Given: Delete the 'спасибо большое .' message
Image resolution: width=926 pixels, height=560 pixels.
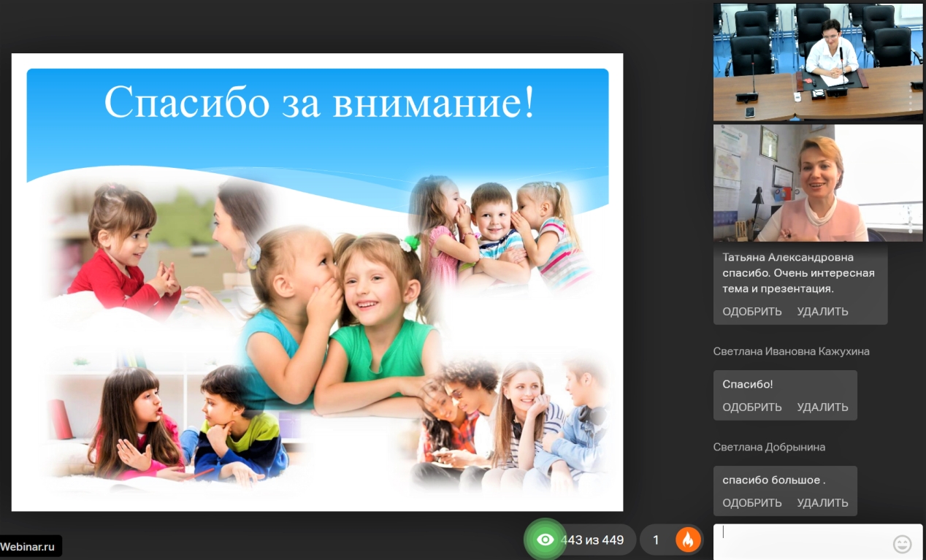Looking at the screenshot, I should coord(822,503).
